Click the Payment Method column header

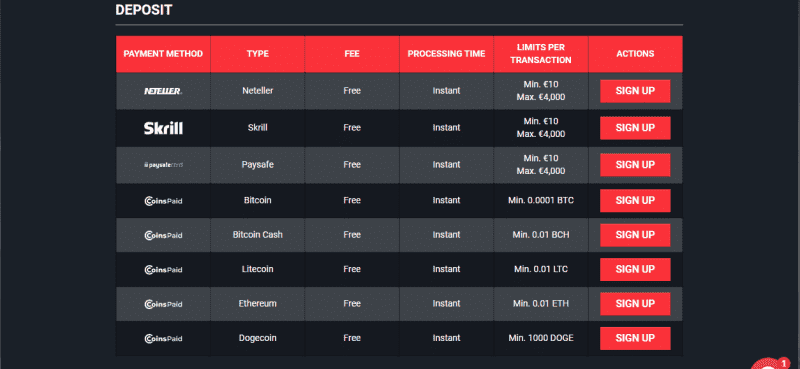coord(163,54)
